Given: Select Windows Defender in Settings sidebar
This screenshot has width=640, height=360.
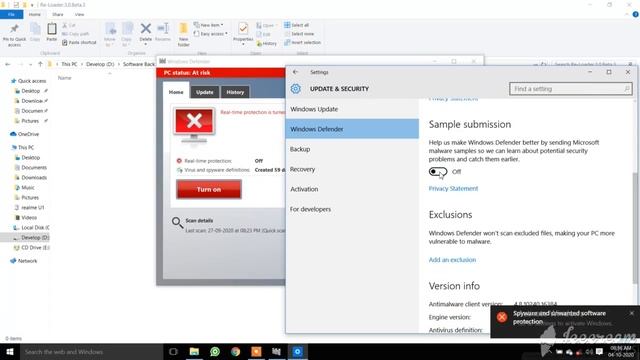Looking at the screenshot, I should (x=352, y=129).
